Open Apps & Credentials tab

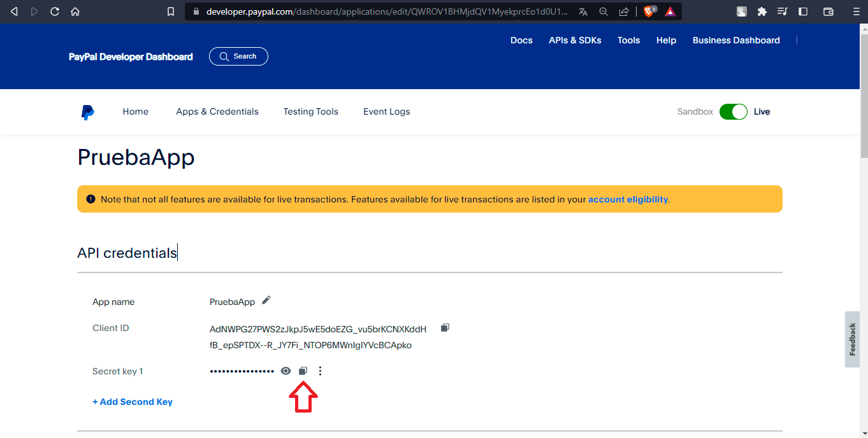click(217, 111)
